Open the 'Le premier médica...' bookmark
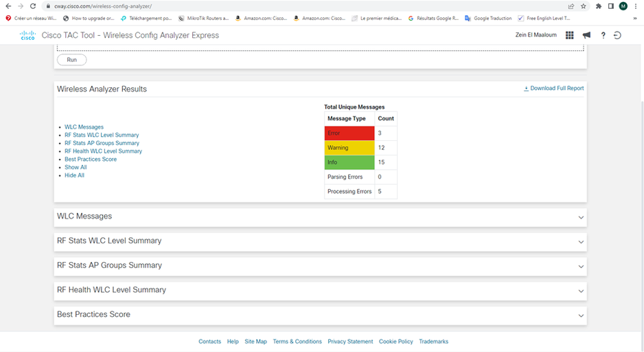This screenshot has height=352, width=644. (377, 18)
